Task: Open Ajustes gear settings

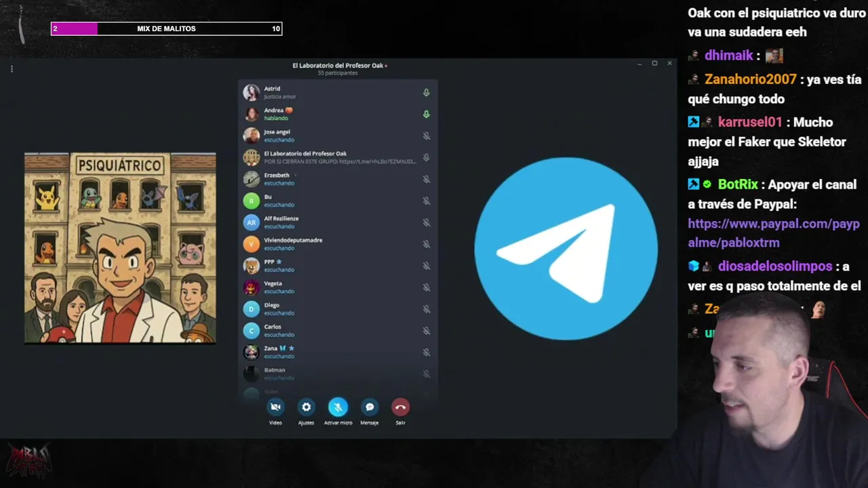Action: click(x=307, y=407)
